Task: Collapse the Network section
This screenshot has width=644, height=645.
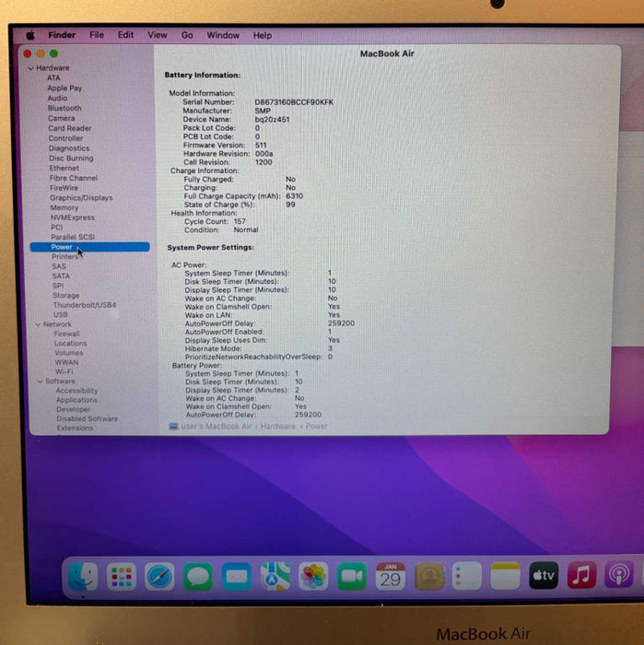Action: point(39,324)
